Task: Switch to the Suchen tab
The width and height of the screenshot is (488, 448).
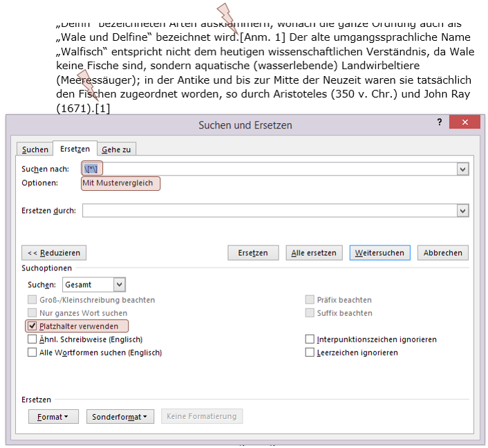Action: click(35, 149)
